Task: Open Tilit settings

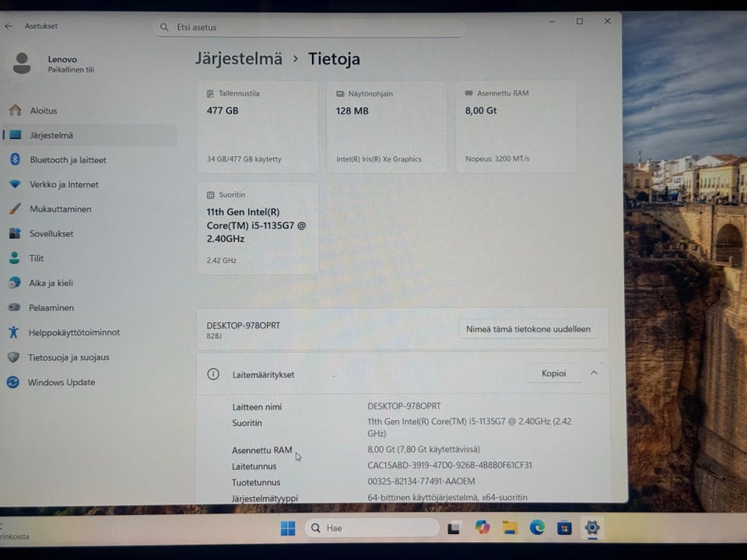Action: (89, 258)
